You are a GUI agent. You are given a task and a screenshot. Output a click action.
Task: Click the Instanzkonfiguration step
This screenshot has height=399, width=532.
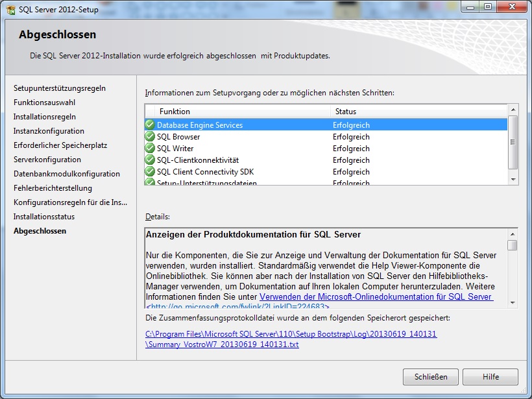[49, 131]
